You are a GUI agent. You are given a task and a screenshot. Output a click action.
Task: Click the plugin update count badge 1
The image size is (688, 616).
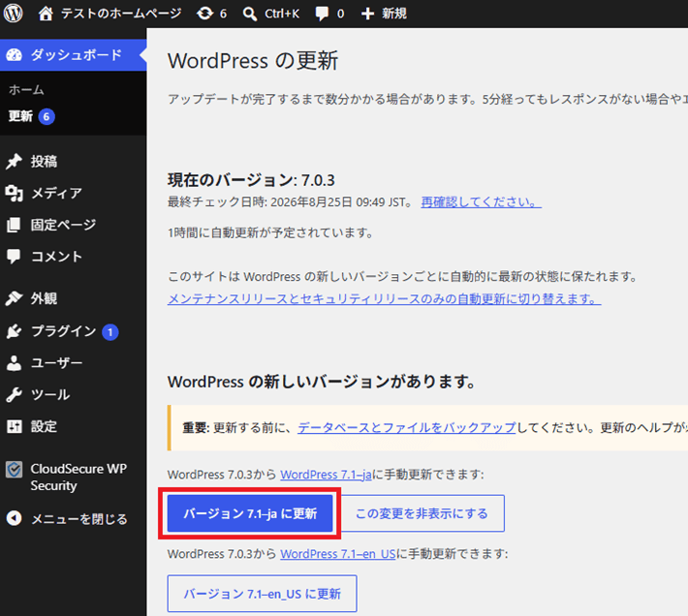(110, 332)
